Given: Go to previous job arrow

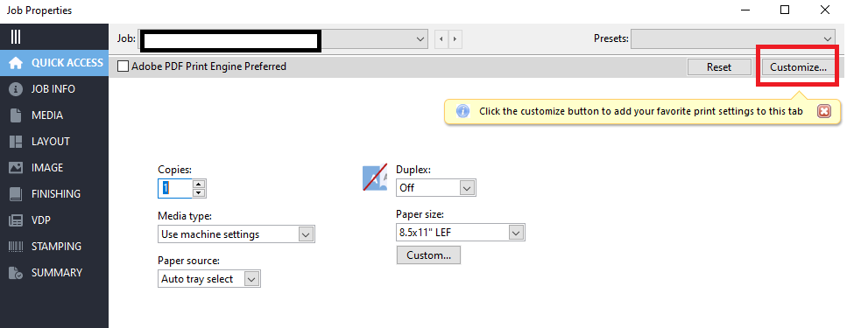Looking at the screenshot, I should tap(441, 39).
